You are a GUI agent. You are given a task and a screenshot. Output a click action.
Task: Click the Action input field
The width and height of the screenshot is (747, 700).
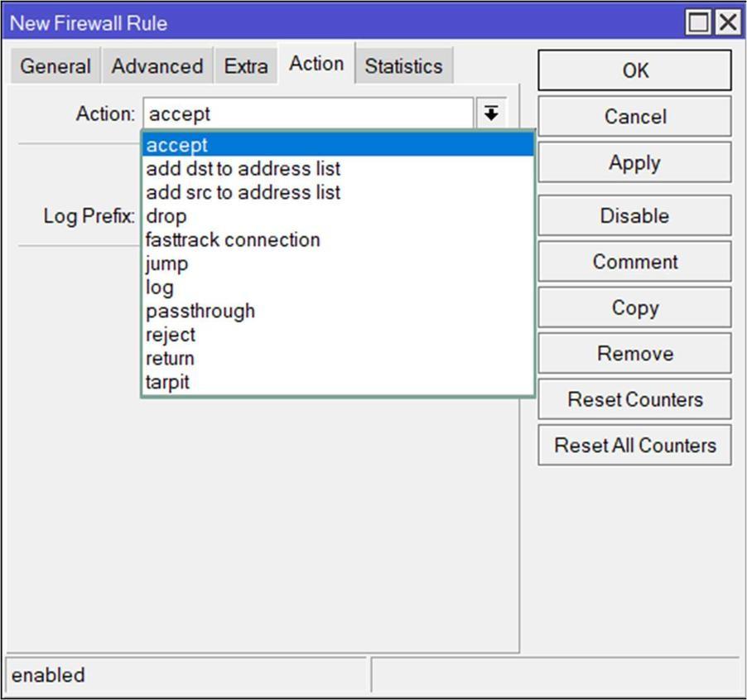tap(308, 113)
